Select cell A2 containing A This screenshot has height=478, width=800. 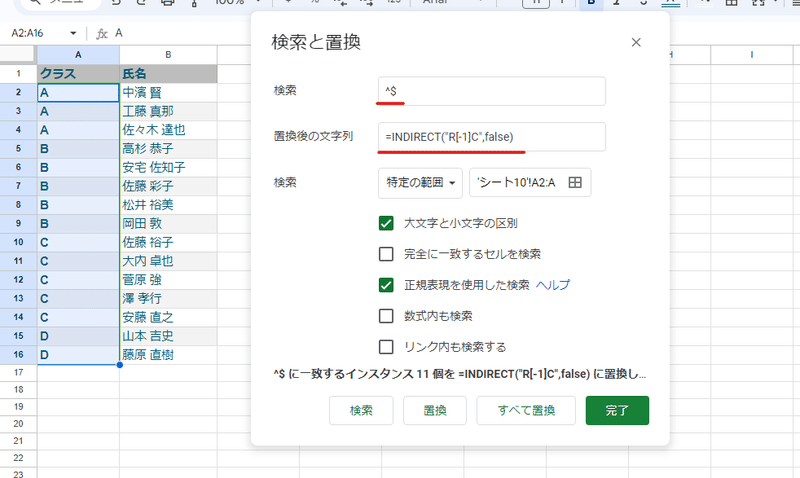[78, 93]
